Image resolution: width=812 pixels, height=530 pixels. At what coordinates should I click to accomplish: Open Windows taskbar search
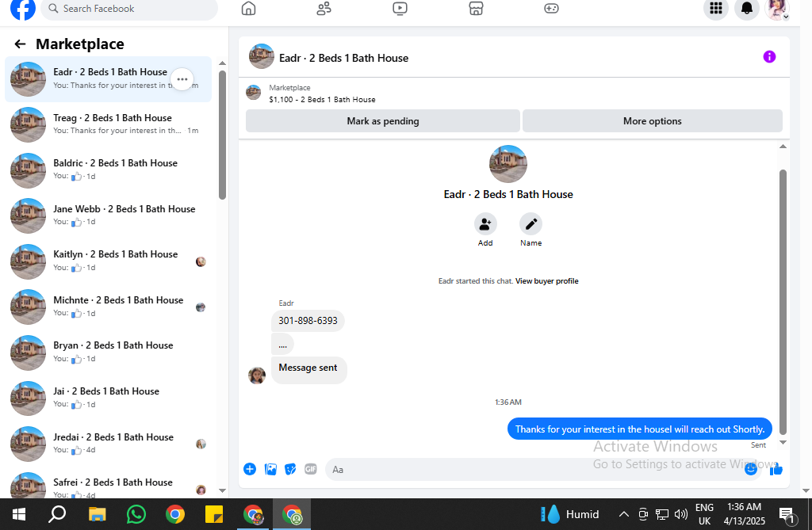(x=57, y=514)
